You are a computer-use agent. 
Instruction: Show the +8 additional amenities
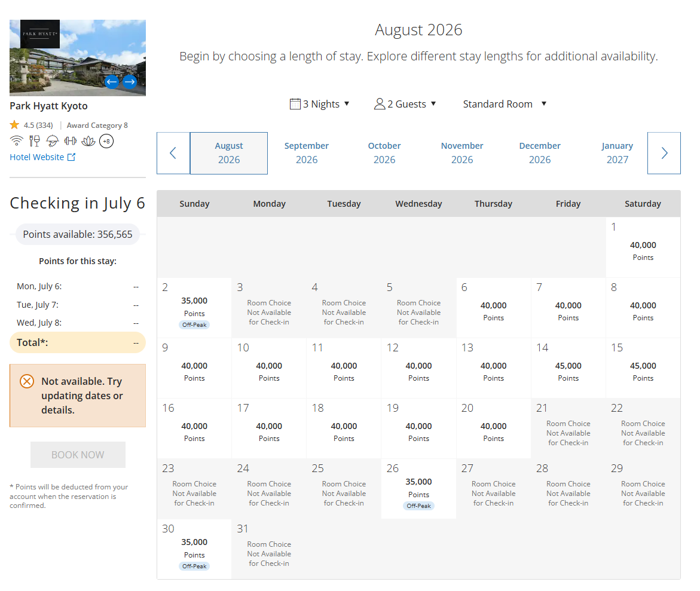(106, 141)
